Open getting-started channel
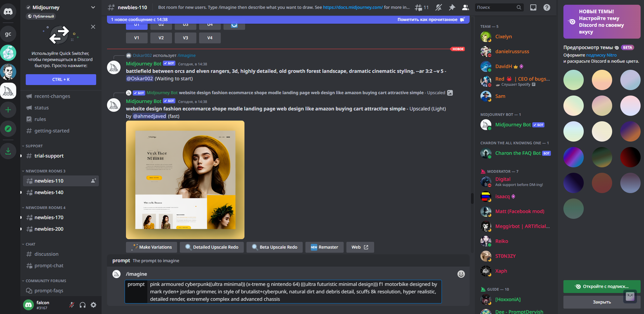This screenshot has width=644, height=314. (x=61, y=131)
